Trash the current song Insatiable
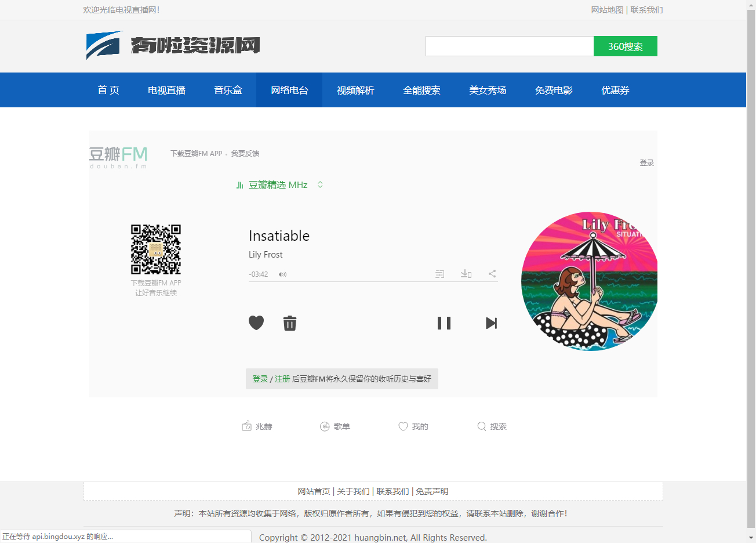The height and width of the screenshot is (543, 756). pos(290,323)
